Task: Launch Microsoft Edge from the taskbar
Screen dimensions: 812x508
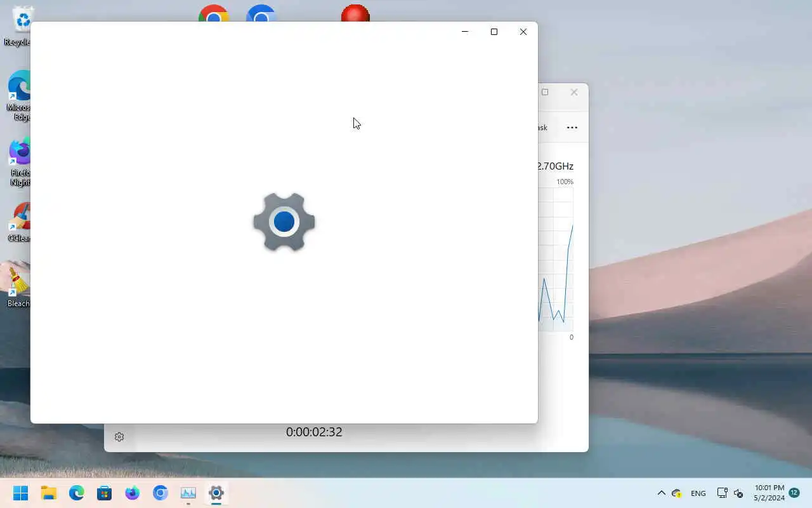Action: pos(77,493)
